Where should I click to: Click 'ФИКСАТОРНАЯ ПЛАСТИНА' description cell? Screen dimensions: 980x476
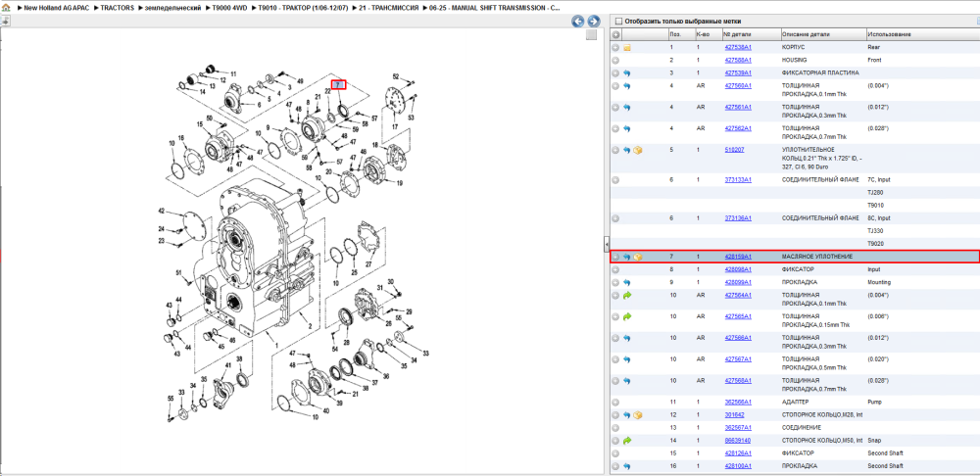(822, 73)
